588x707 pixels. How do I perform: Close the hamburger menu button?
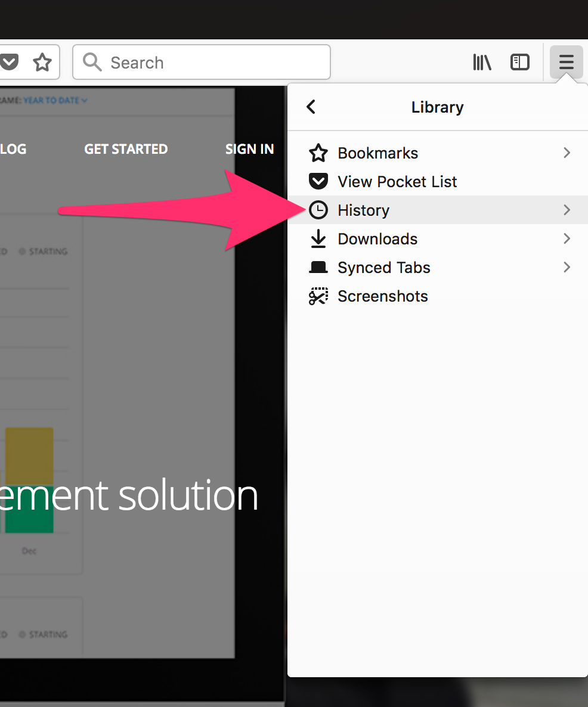(x=566, y=62)
